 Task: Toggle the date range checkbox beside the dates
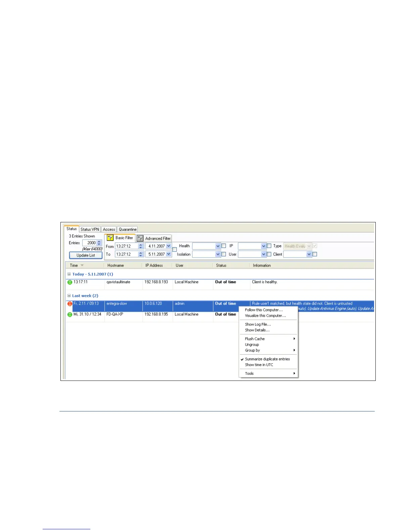click(175, 250)
